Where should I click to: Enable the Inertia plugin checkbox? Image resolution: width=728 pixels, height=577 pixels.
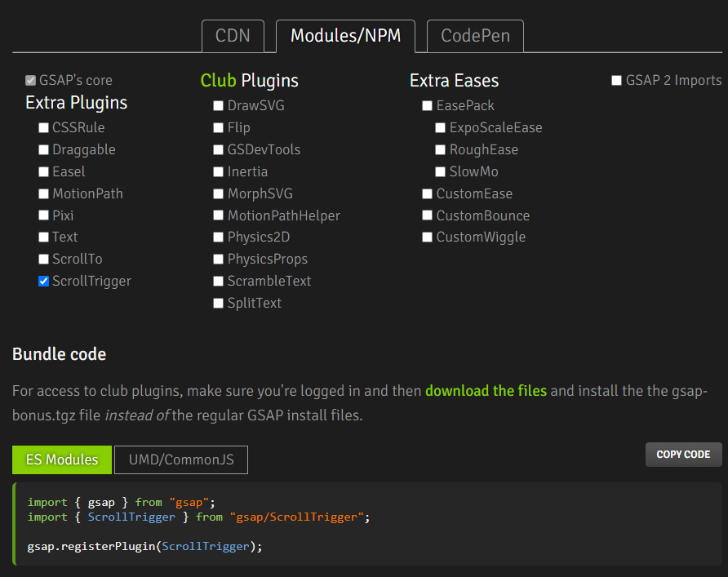tap(219, 172)
